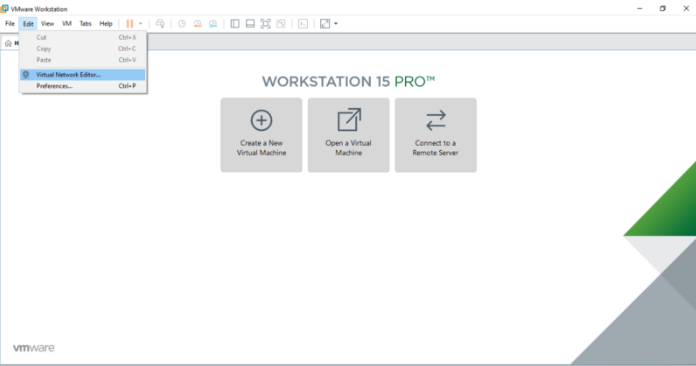Toggle the thumbnail bar icon
This screenshot has height=366, width=696.
(x=250, y=24)
